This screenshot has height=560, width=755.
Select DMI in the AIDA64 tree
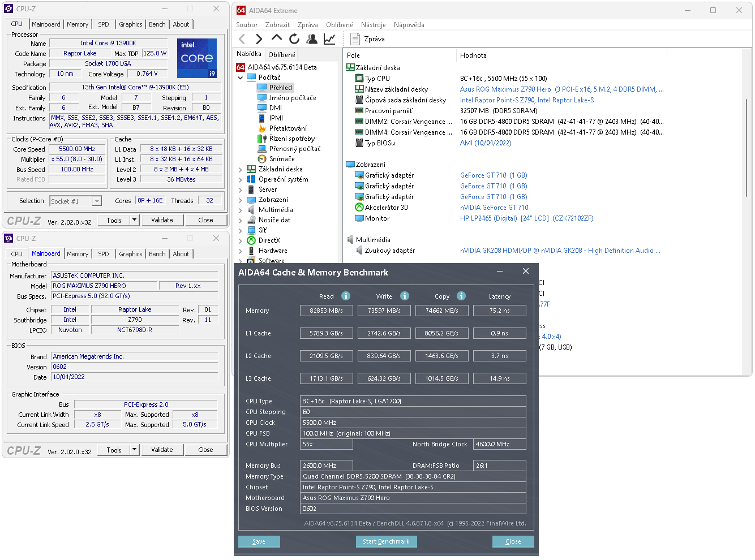tap(276, 108)
